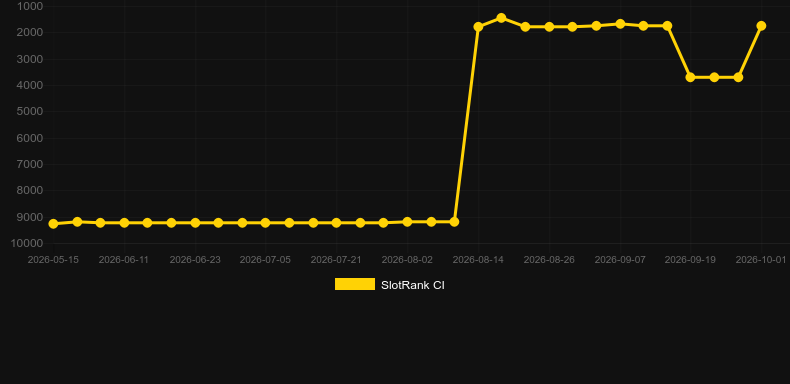Image resolution: width=790 pixels, height=384 pixels.
Task: Select the data point at 2026-08-14
Action: 479,27
